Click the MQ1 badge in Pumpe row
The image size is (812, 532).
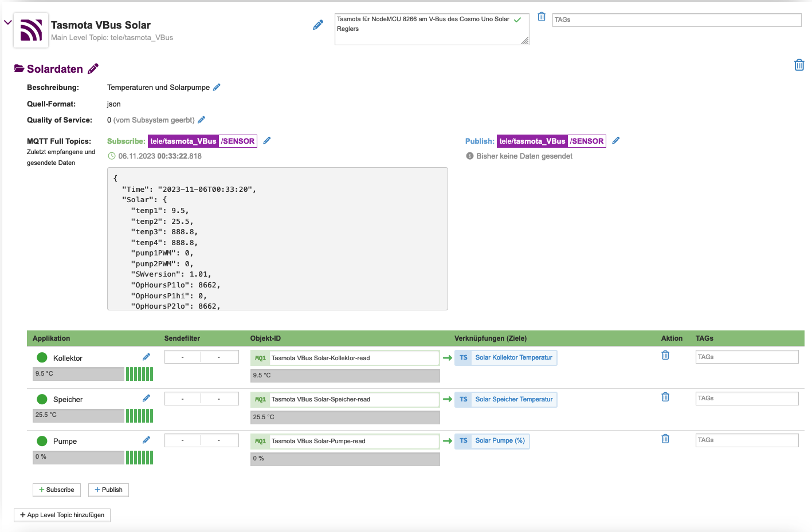(261, 441)
